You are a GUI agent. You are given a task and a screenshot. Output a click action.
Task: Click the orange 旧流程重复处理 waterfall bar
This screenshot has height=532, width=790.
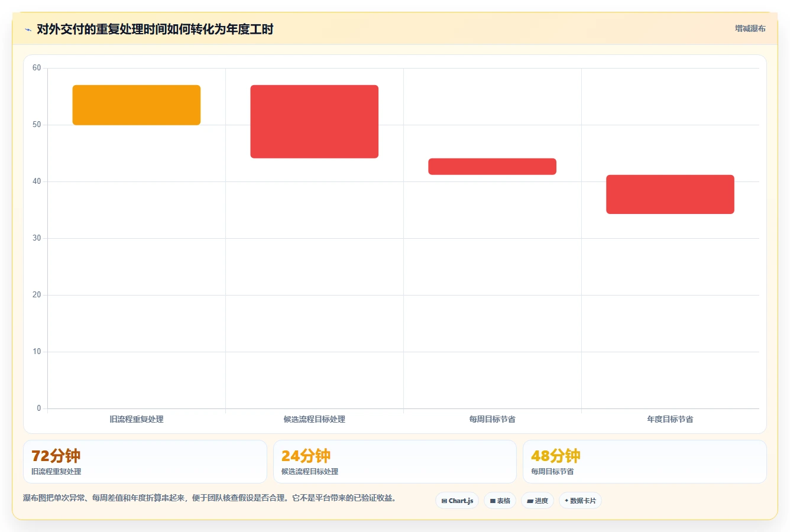pyautogui.click(x=137, y=105)
